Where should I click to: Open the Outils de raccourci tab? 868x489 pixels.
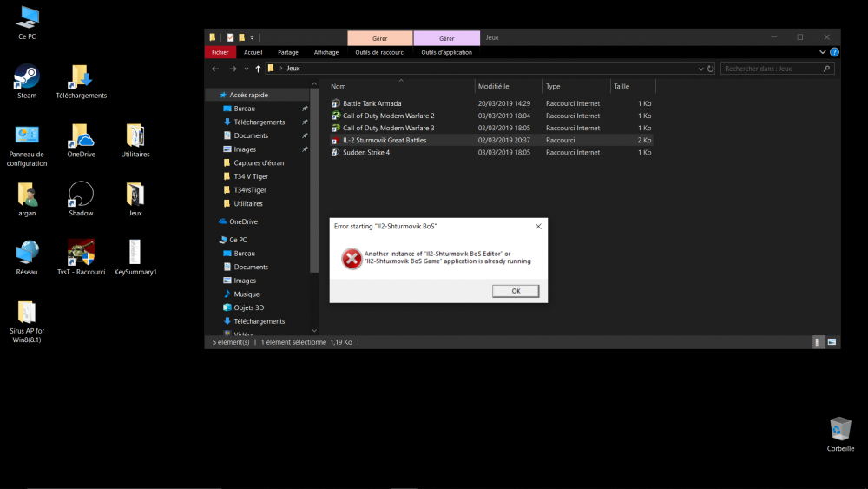pos(380,52)
